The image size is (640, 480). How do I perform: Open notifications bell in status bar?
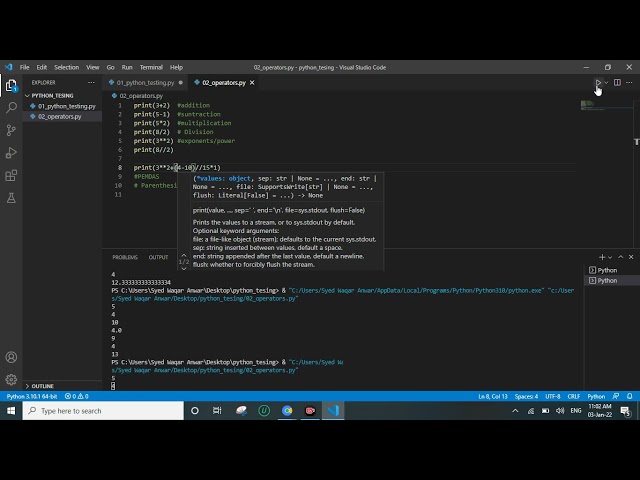tap(630, 396)
